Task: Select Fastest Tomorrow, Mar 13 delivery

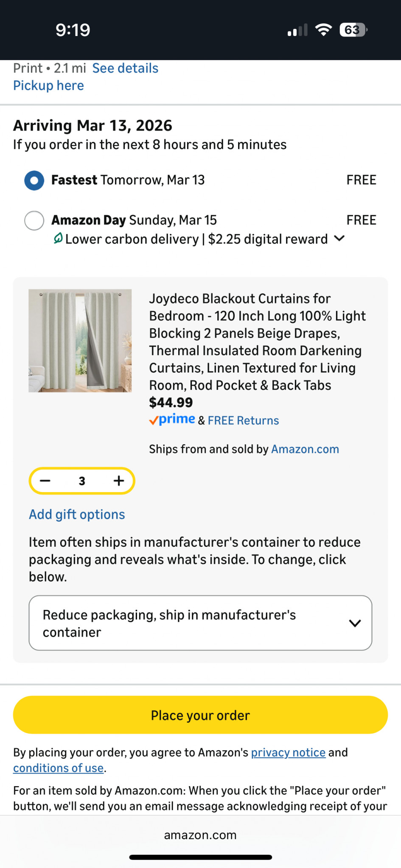Action: [x=34, y=181]
